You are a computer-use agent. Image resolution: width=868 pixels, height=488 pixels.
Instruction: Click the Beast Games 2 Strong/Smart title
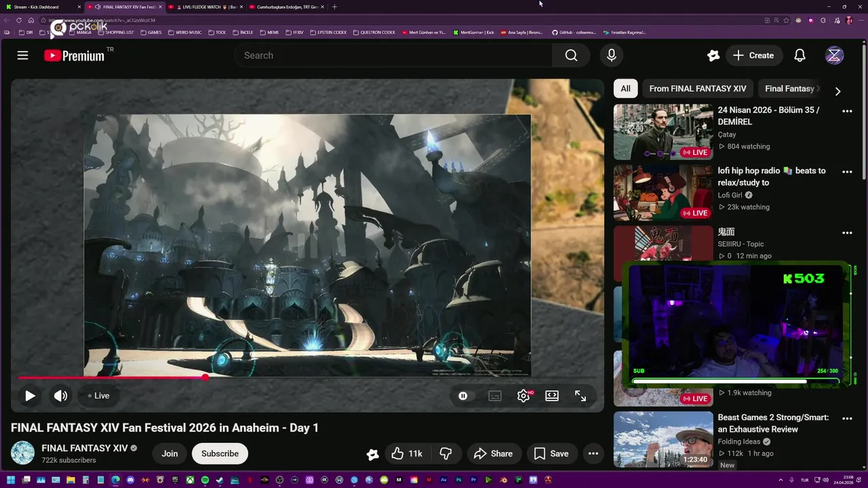coord(773,424)
